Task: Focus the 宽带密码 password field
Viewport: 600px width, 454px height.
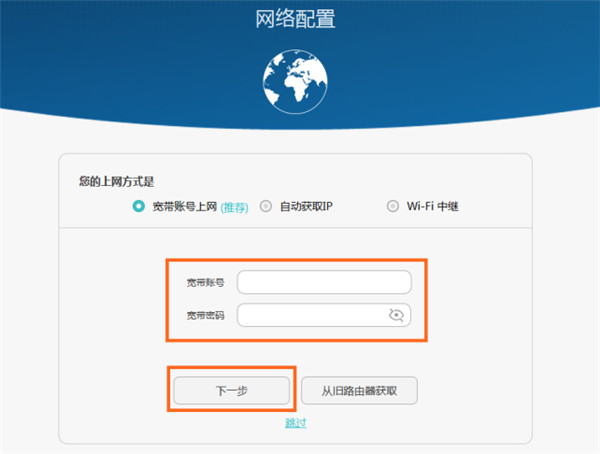Action: pos(324,315)
